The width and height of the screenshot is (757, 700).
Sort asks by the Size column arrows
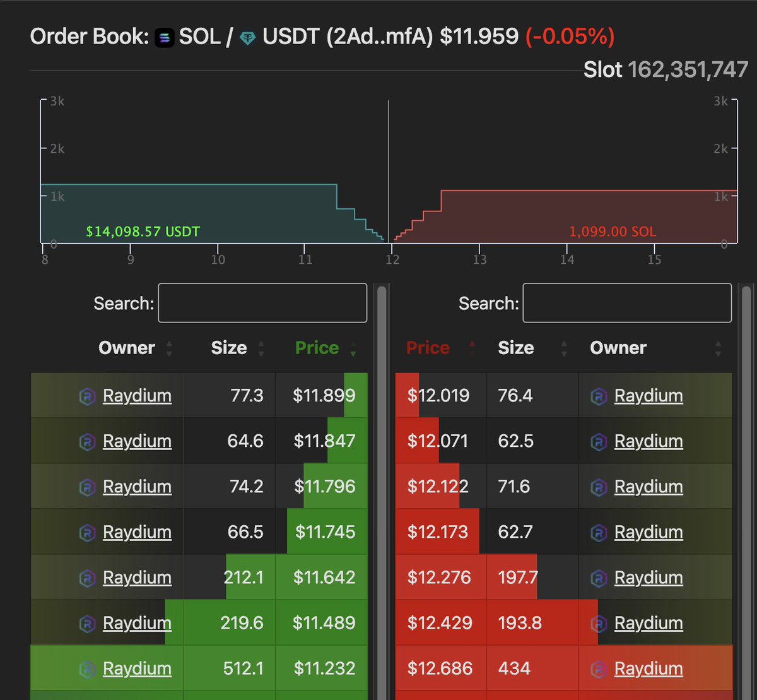tap(564, 348)
